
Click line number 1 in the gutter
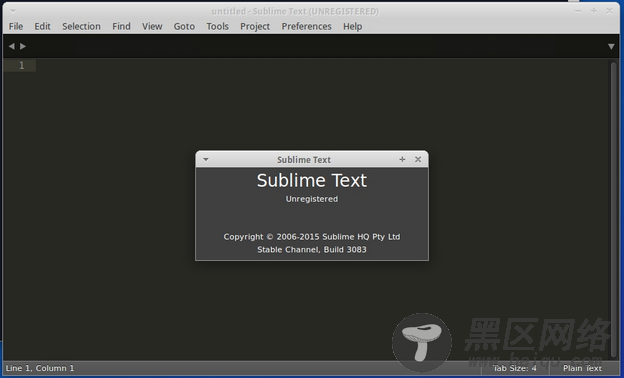click(x=21, y=65)
